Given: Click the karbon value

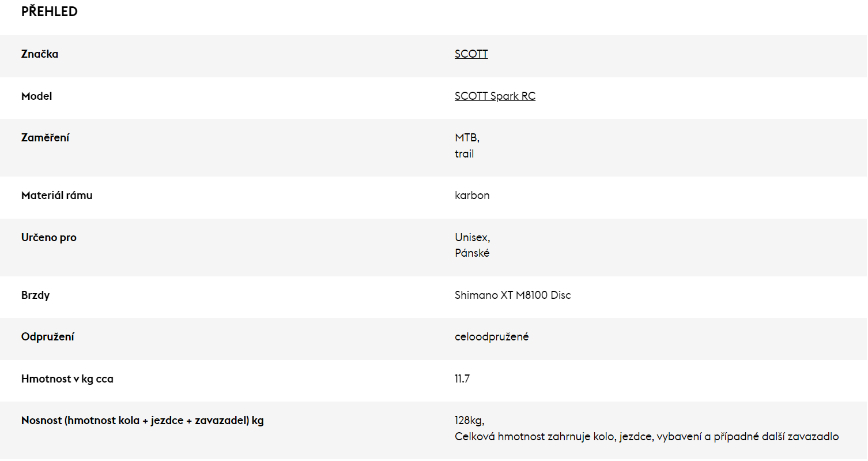Looking at the screenshot, I should coord(472,196).
